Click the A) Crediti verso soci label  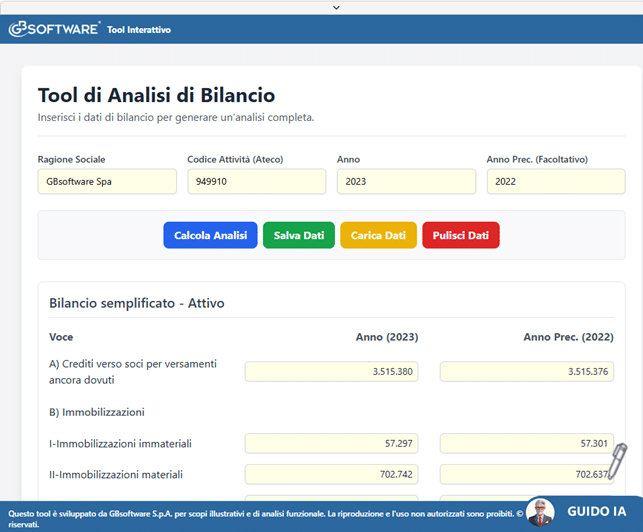point(133,372)
